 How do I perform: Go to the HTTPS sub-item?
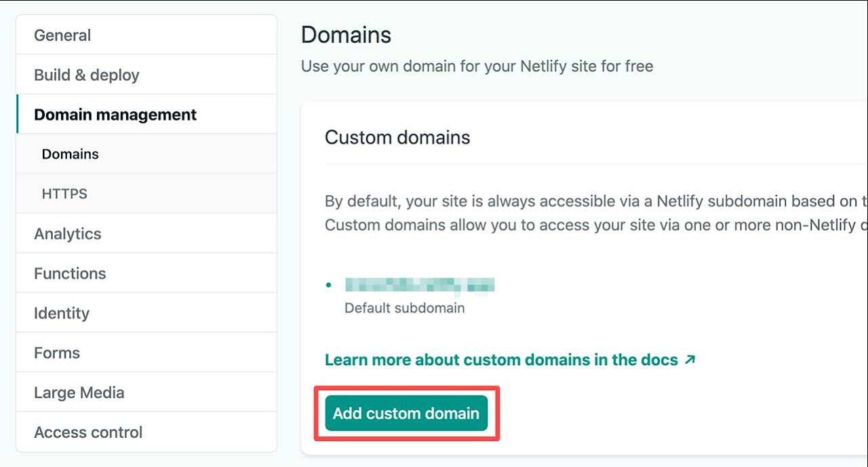coord(146,193)
